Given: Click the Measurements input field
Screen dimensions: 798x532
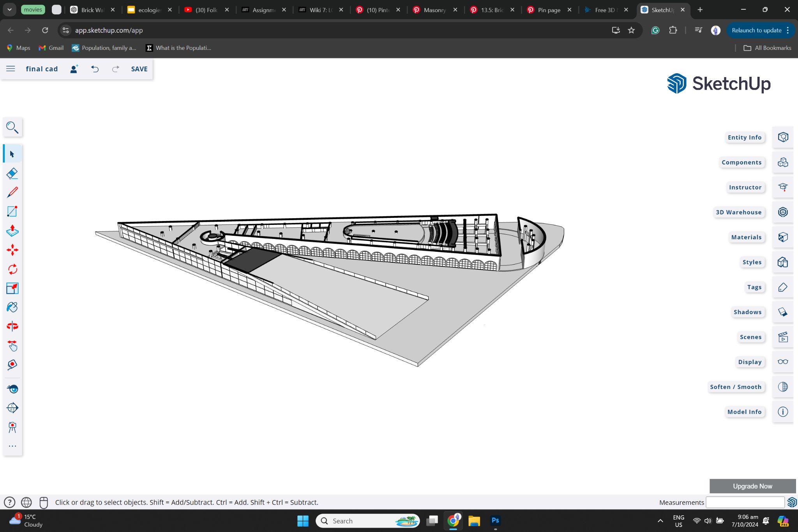Looking at the screenshot, I should [x=745, y=502].
